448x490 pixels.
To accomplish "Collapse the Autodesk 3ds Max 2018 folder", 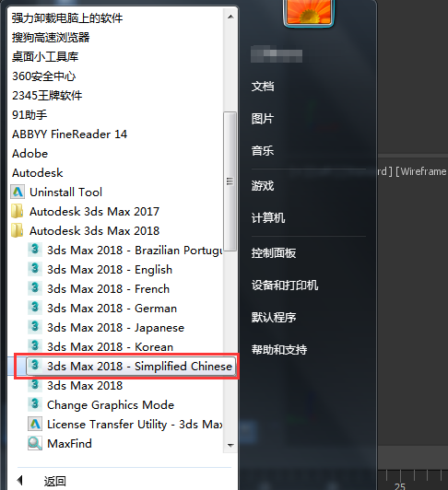I will [x=94, y=231].
